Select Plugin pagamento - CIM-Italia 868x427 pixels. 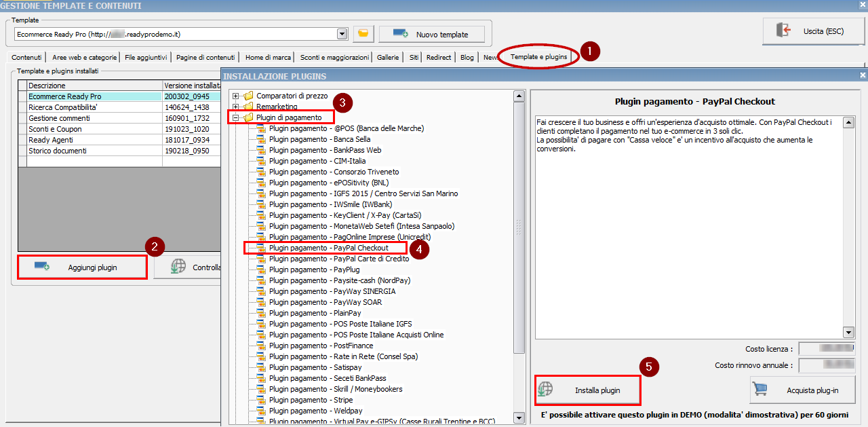pos(317,161)
